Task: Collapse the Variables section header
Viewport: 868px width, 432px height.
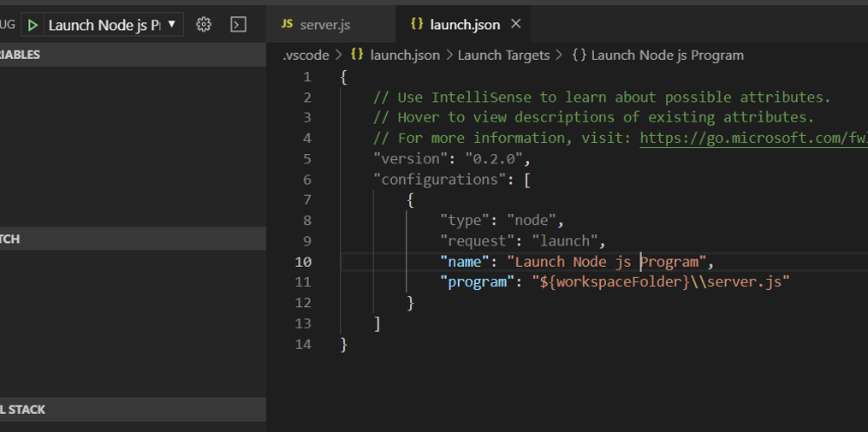Action: pos(133,55)
